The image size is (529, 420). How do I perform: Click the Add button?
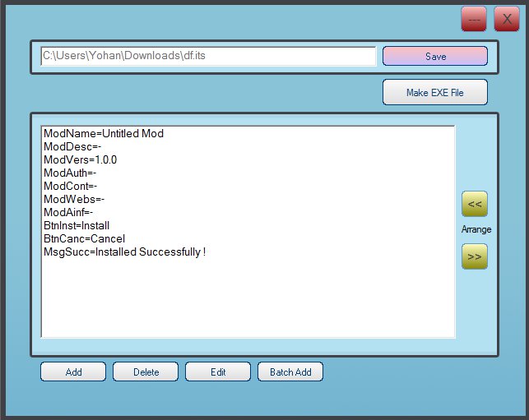(x=73, y=372)
